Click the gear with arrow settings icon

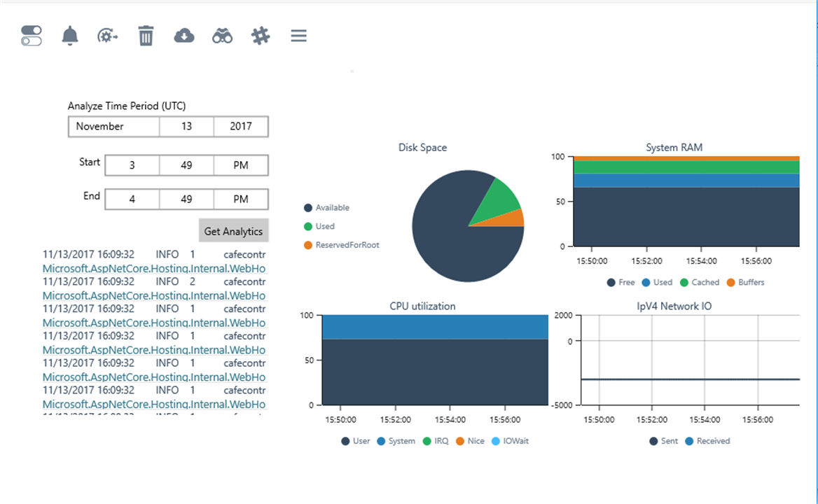click(107, 36)
